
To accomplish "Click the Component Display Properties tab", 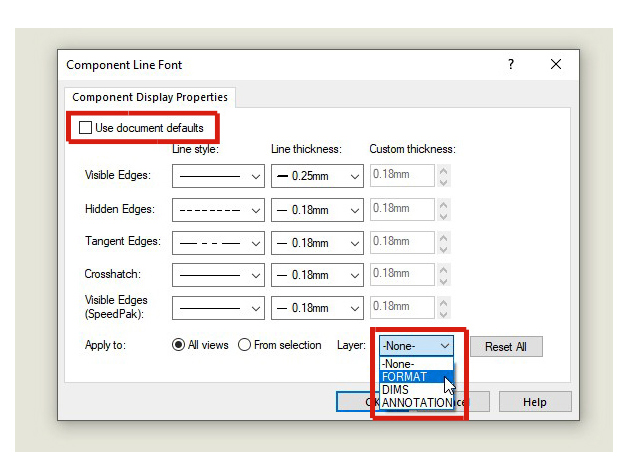I will point(150,97).
